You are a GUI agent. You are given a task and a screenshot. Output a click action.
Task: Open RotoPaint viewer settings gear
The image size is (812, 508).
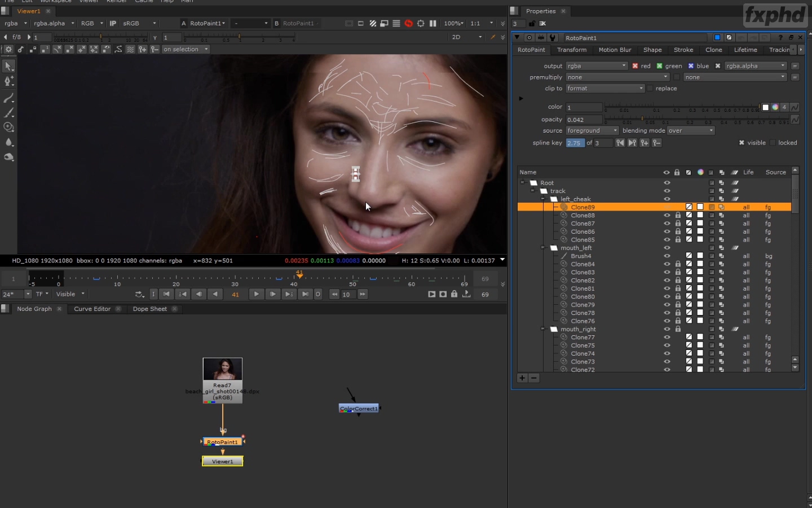click(8, 50)
